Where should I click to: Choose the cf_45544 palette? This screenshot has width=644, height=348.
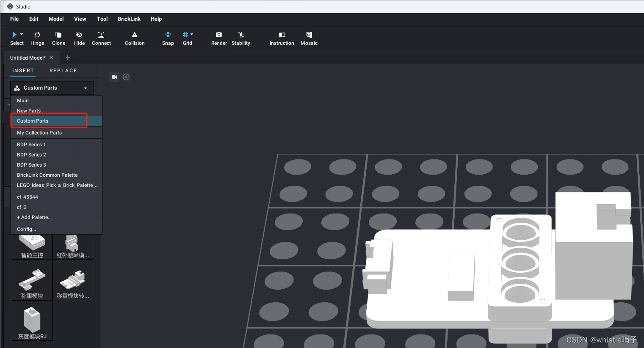(56, 197)
